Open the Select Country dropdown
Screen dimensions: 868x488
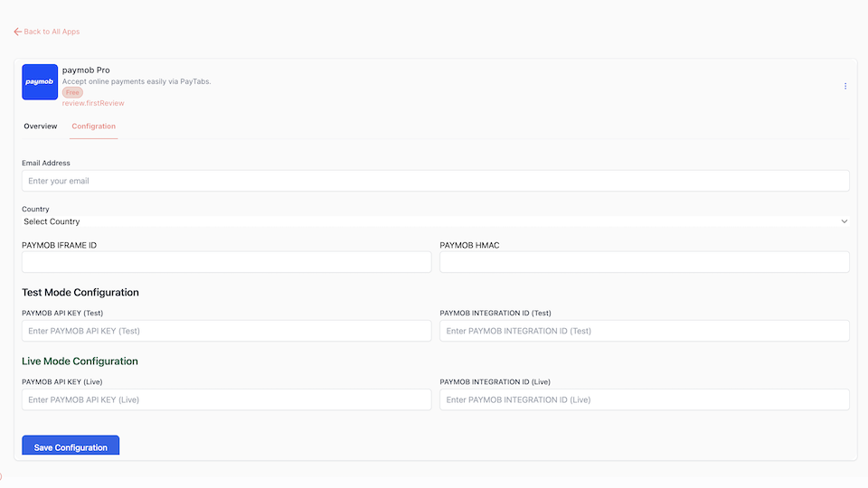[436, 221]
